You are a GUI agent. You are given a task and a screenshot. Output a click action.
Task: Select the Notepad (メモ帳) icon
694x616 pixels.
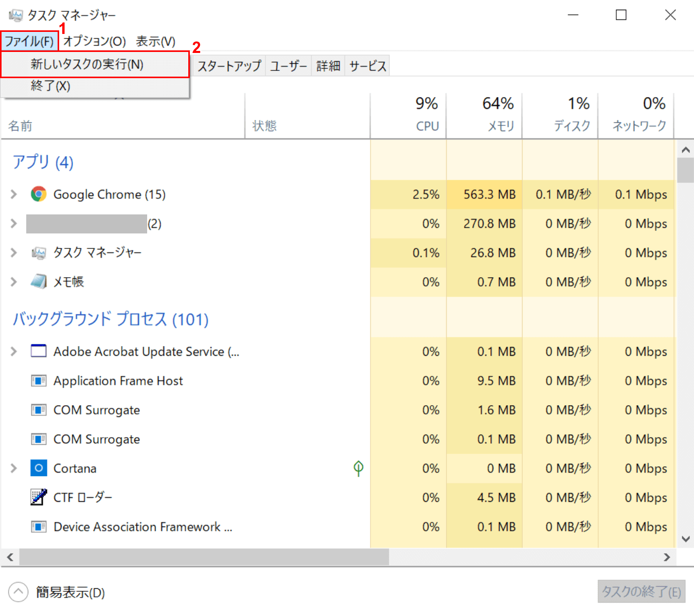[39, 282]
